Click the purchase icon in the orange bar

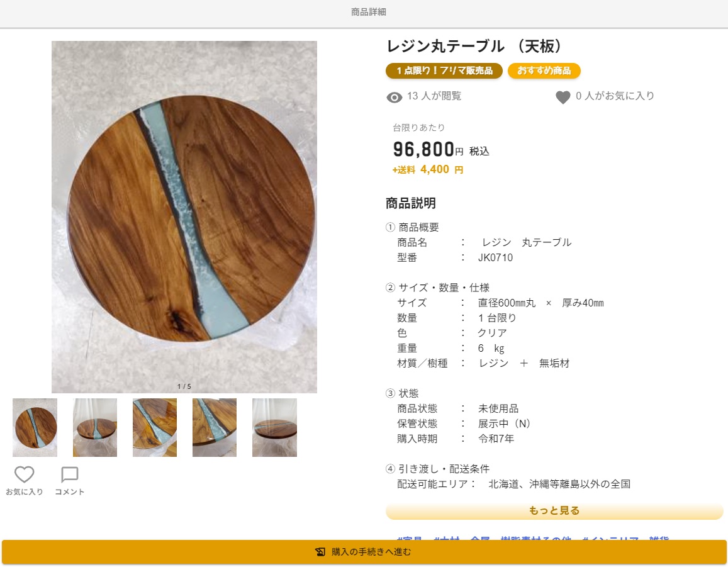pyautogui.click(x=320, y=552)
